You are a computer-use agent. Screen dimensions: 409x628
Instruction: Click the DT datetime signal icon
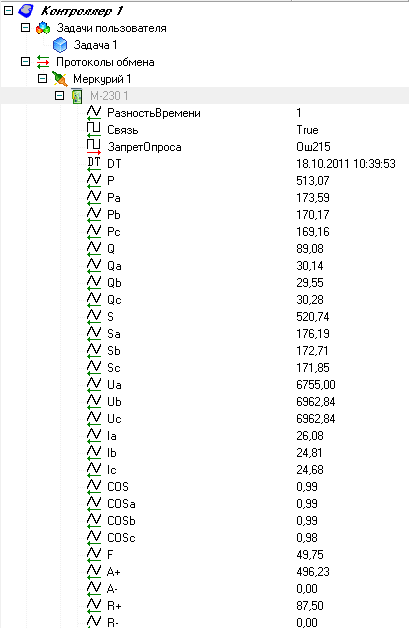coord(94,163)
